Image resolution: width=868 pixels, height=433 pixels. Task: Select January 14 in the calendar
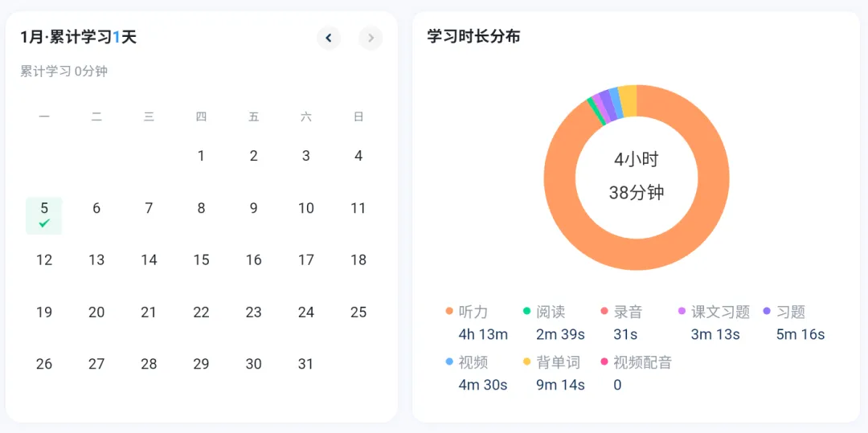click(149, 260)
